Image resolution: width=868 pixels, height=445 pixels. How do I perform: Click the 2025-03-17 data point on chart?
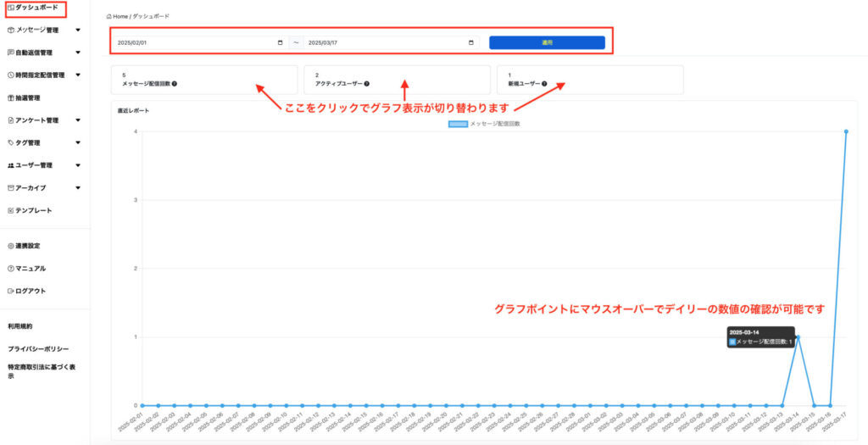[x=846, y=131]
